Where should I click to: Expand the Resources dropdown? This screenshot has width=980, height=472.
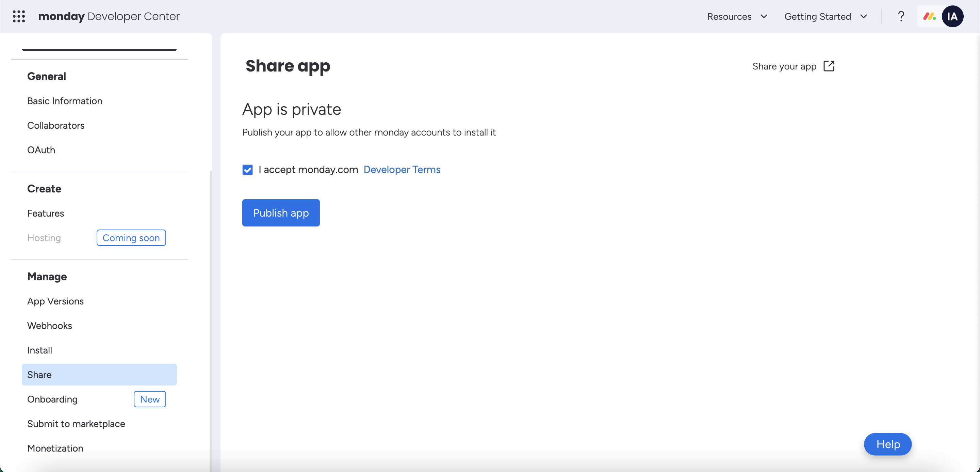point(737,16)
